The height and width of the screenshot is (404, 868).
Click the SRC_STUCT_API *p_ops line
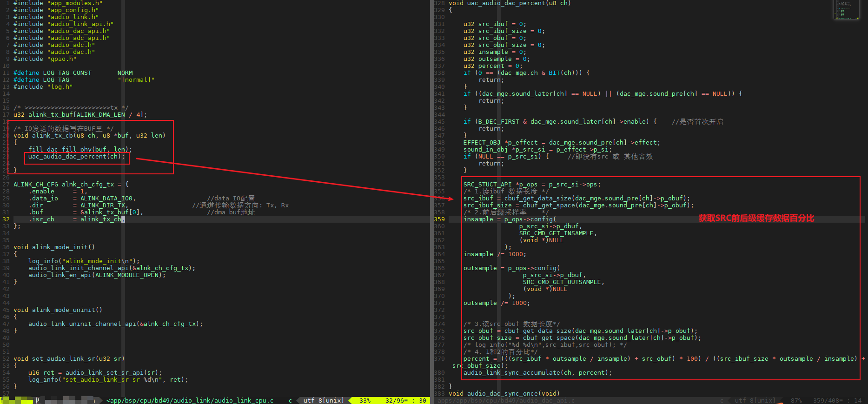[532, 184]
